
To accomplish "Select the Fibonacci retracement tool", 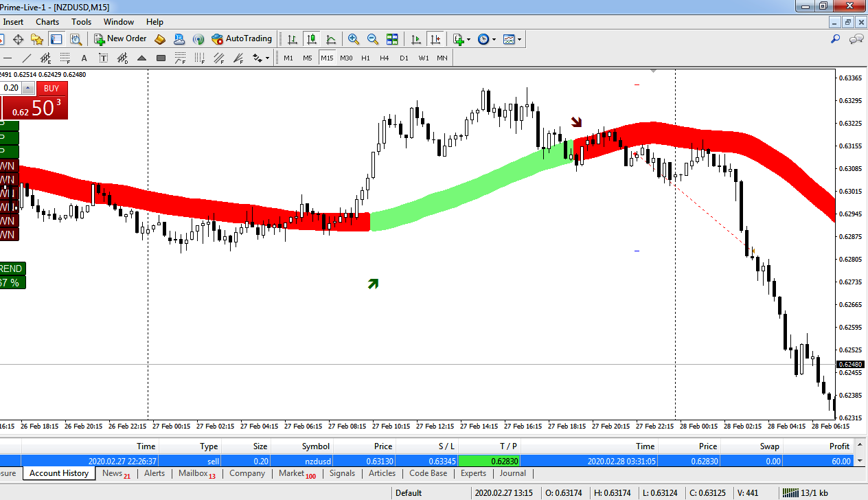I will [x=65, y=58].
